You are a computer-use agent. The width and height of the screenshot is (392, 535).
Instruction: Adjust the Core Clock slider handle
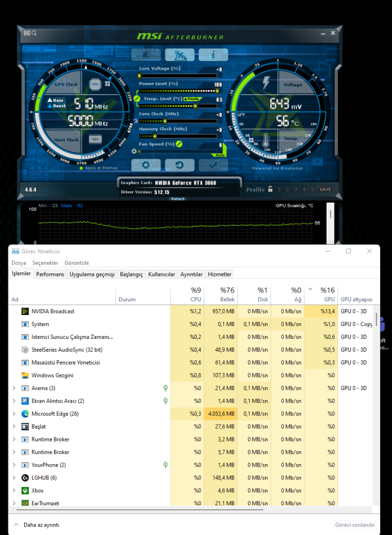pyautogui.click(x=165, y=121)
